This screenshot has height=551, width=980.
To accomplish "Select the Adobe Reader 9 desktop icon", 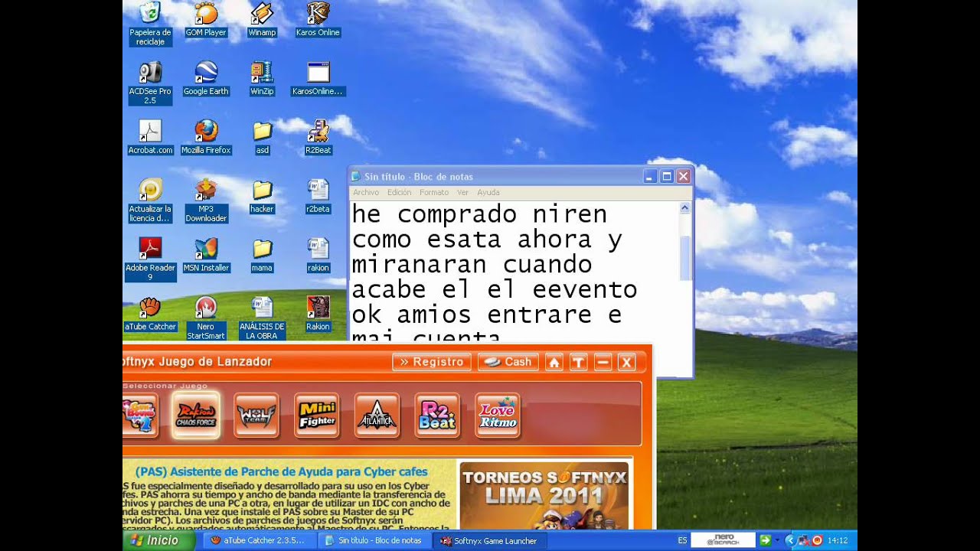I will point(150,259).
